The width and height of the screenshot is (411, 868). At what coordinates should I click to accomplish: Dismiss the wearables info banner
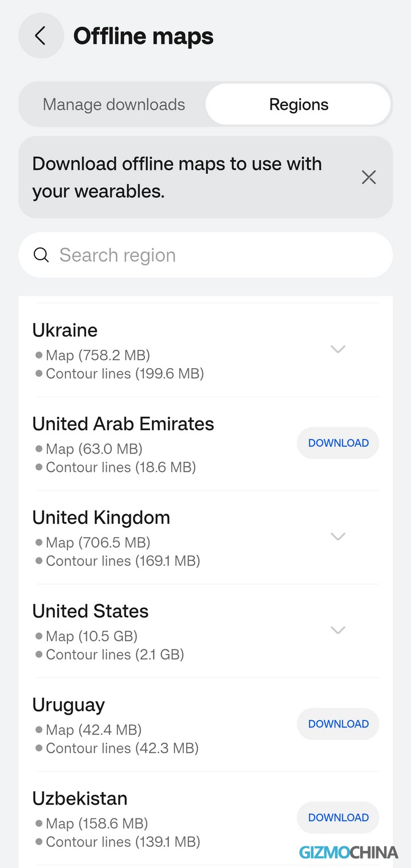(369, 177)
